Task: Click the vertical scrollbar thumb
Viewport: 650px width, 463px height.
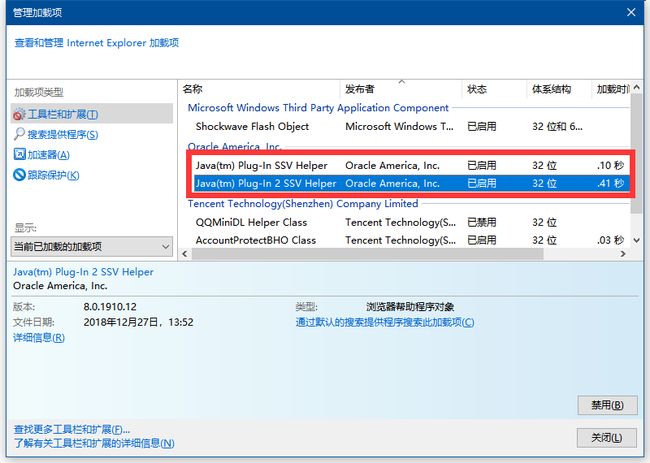Action: pos(636,153)
